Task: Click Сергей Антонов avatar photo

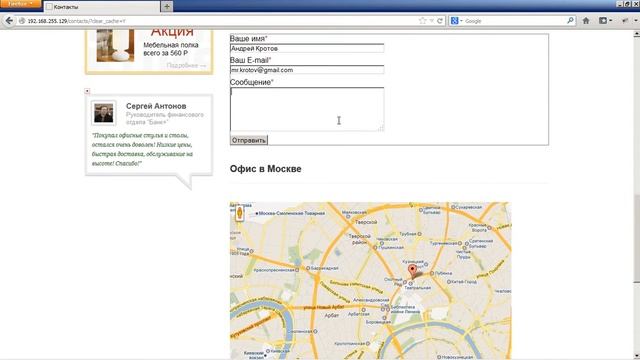Action: (x=104, y=113)
